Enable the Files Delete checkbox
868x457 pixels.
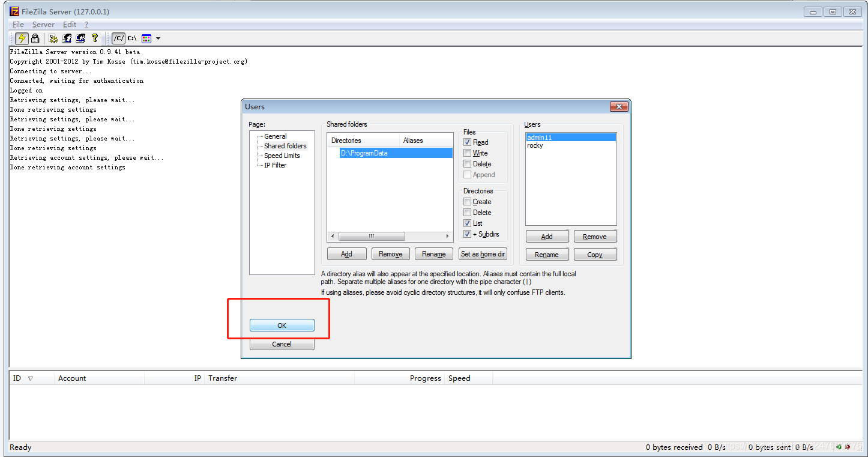pyautogui.click(x=468, y=164)
